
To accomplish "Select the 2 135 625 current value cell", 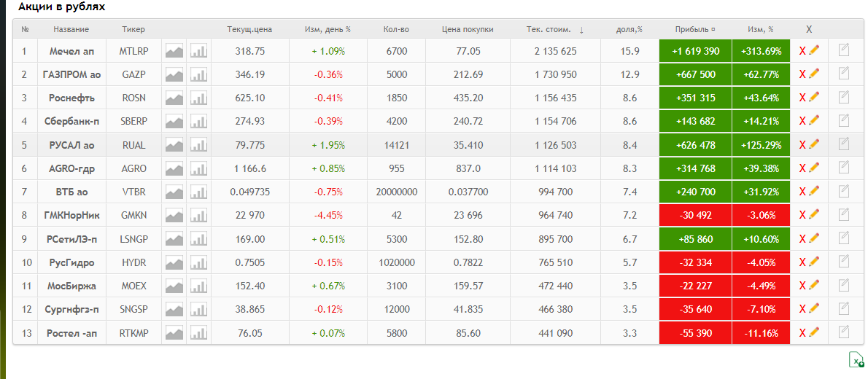I will pyautogui.click(x=555, y=51).
